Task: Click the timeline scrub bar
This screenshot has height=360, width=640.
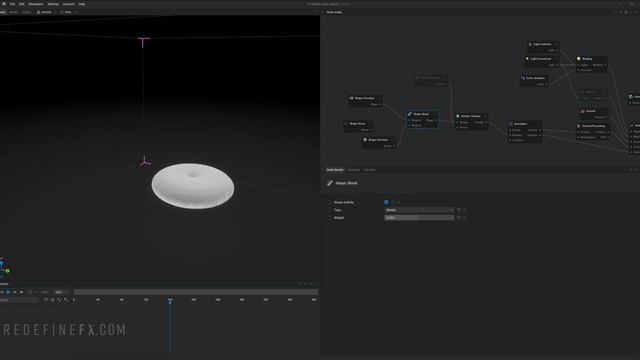Action: (x=196, y=292)
